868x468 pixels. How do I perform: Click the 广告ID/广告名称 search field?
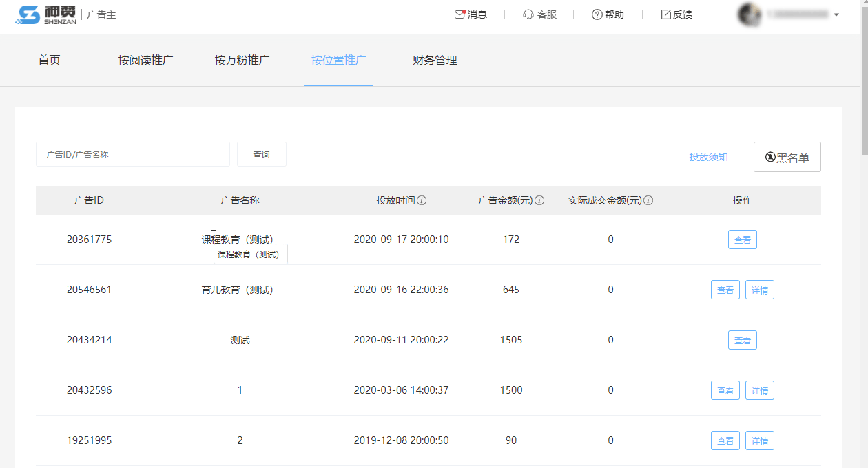[x=132, y=155]
